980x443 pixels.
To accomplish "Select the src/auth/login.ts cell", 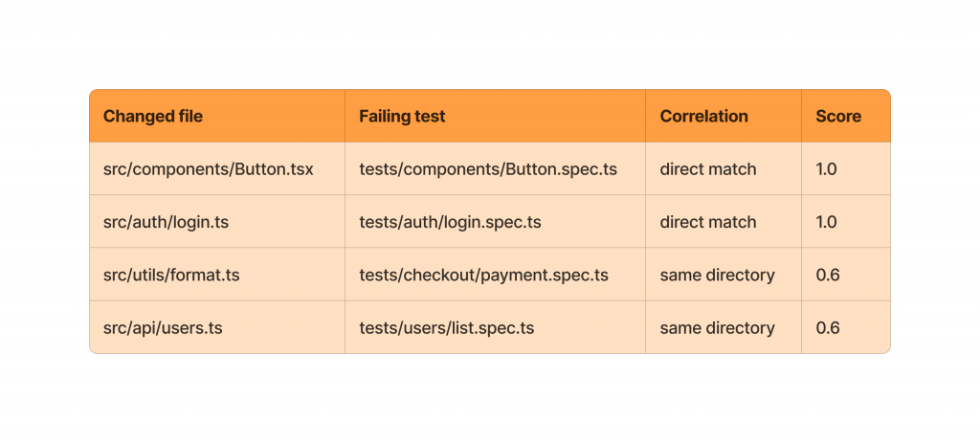I will point(166,222).
